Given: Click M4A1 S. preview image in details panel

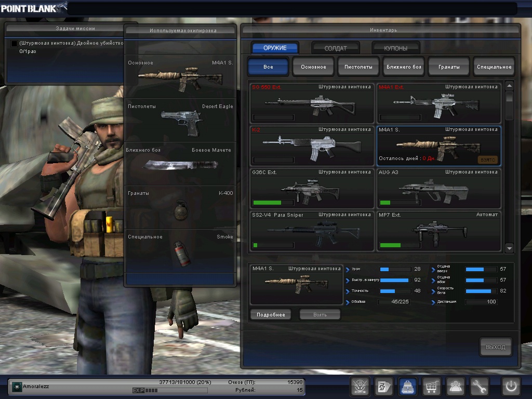Looking at the screenshot, I should pos(296,284).
